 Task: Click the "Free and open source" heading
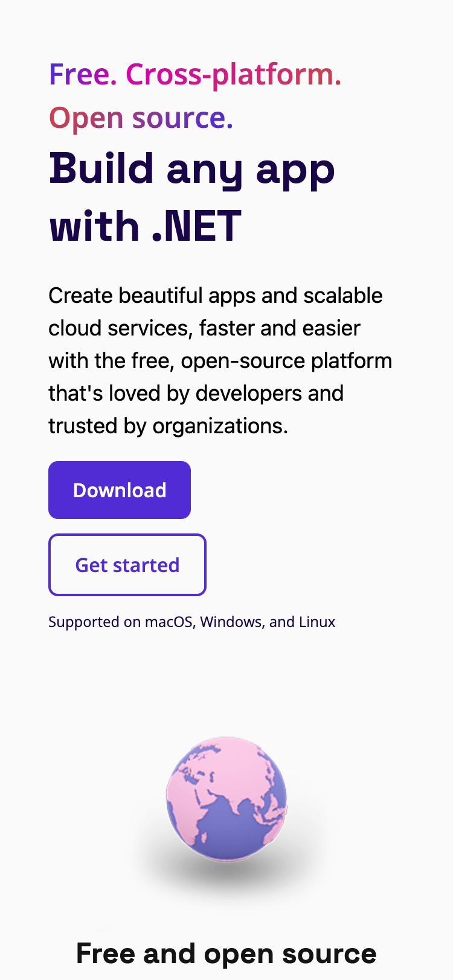[226, 953]
